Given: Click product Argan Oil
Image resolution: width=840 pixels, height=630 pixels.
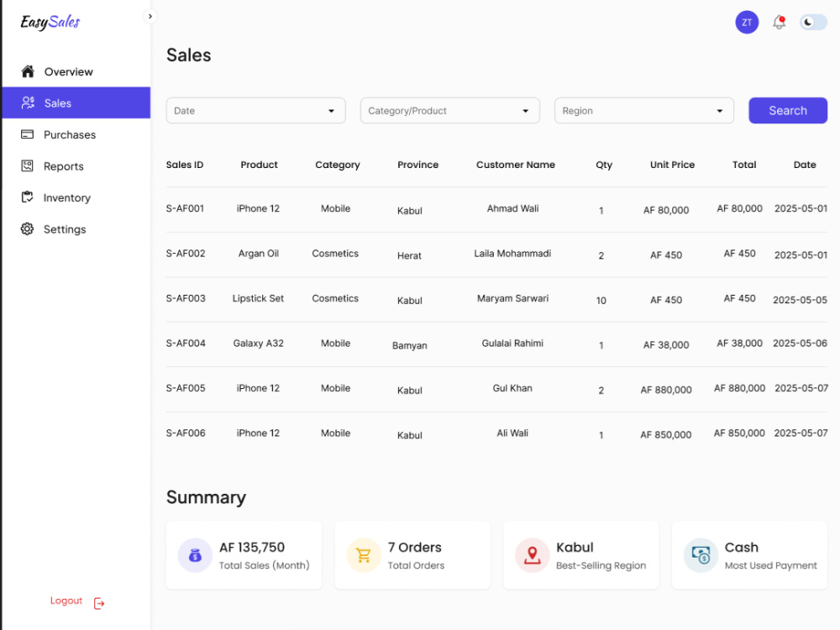Looking at the screenshot, I should [258, 254].
